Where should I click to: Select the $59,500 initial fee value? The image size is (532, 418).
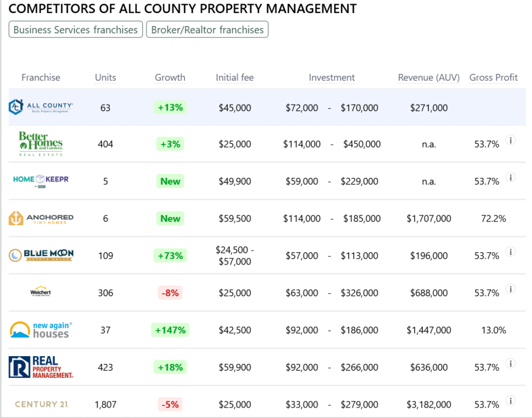235,218
